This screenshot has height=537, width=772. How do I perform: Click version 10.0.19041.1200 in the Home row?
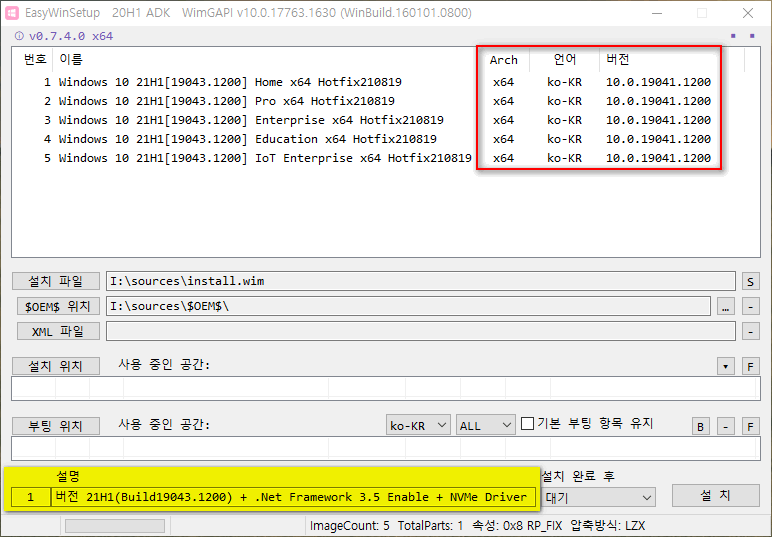click(658, 82)
